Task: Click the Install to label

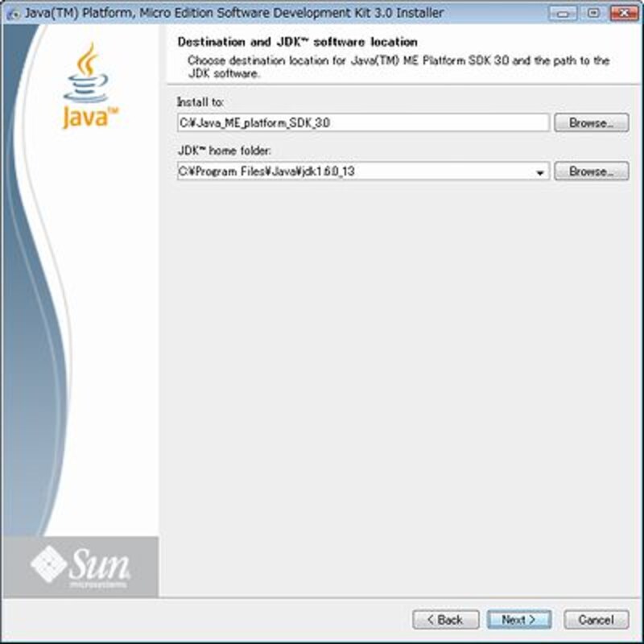Action: [x=200, y=102]
